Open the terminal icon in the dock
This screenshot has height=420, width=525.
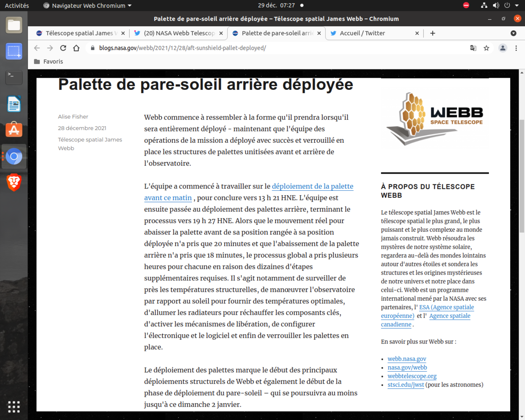tap(14, 77)
